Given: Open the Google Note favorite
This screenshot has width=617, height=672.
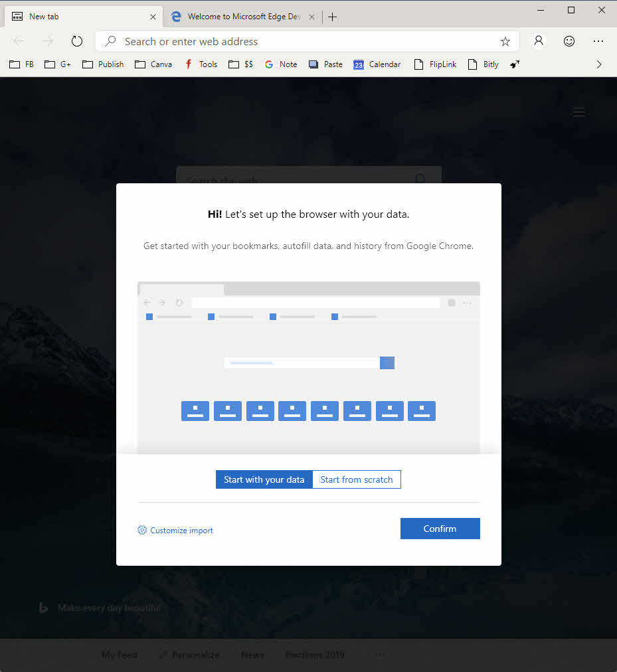Looking at the screenshot, I should (281, 64).
